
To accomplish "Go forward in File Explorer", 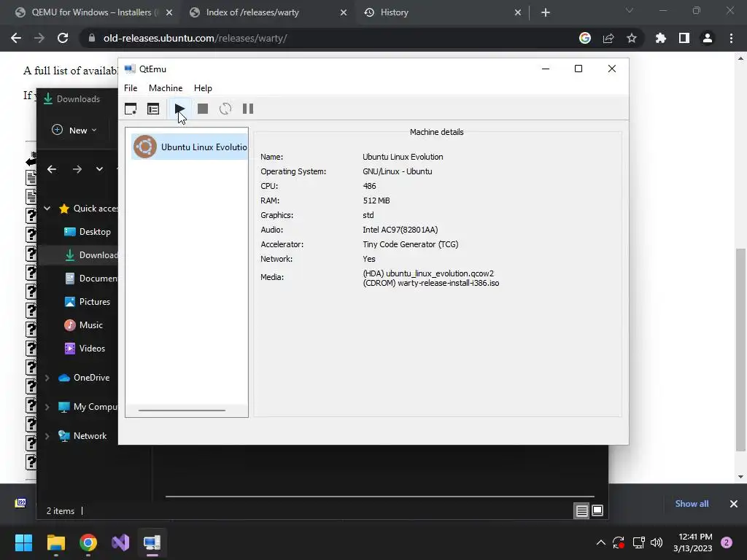I will 77,169.
